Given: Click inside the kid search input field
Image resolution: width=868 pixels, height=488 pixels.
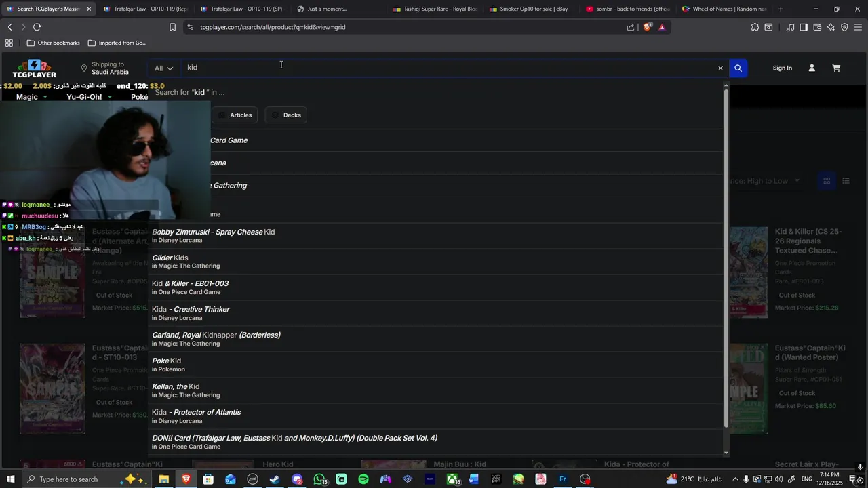Looking at the screenshot, I should [x=448, y=68].
